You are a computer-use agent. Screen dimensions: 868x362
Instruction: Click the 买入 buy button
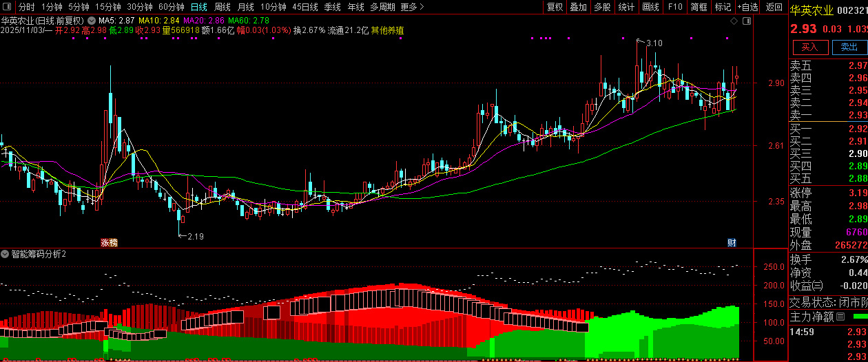[x=809, y=47]
